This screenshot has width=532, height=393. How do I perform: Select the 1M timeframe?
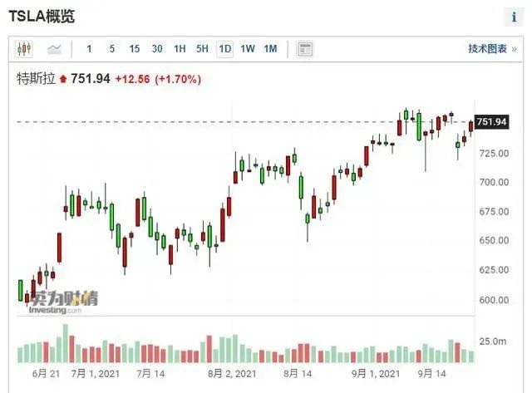pos(270,49)
